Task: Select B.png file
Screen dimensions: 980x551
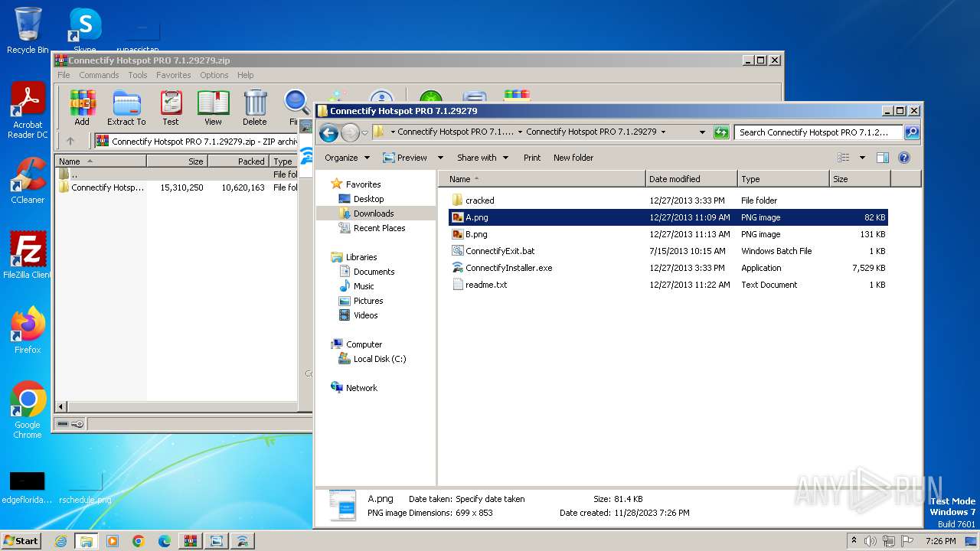Action: click(x=476, y=234)
